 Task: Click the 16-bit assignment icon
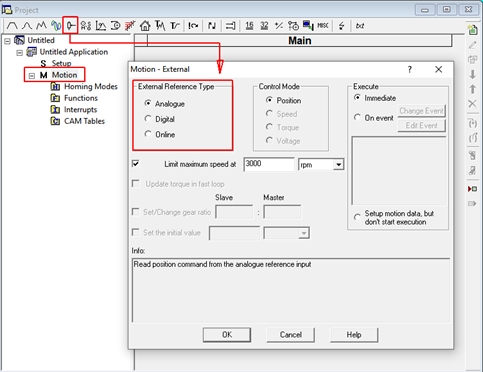pyautogui.click(x=249, y=26)
